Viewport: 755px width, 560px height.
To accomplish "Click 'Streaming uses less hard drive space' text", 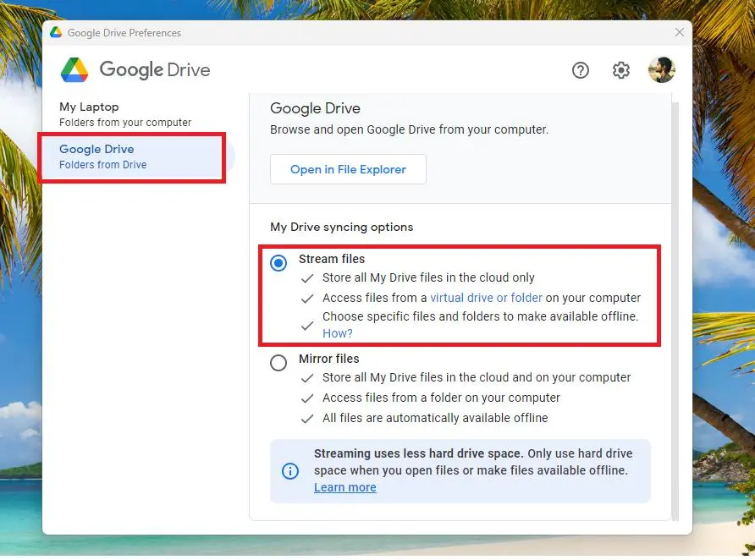I will click(418, 453).
